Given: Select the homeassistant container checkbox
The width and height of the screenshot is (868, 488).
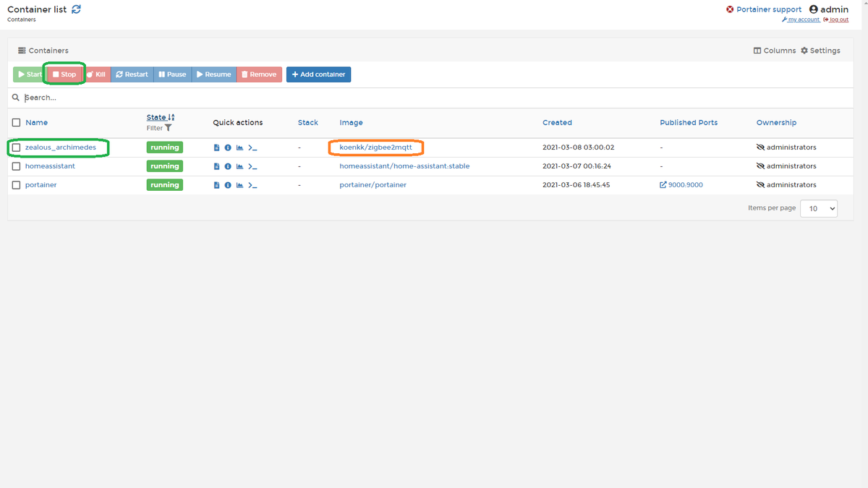Looking at the screenshot, I should 16,166.
